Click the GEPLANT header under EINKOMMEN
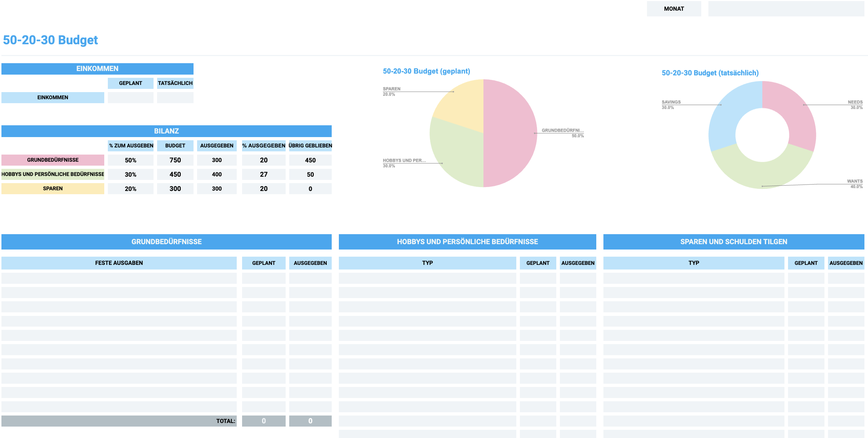Image resolution: width=868 pixels, height=438 pixels. click(x=131, y=83)
